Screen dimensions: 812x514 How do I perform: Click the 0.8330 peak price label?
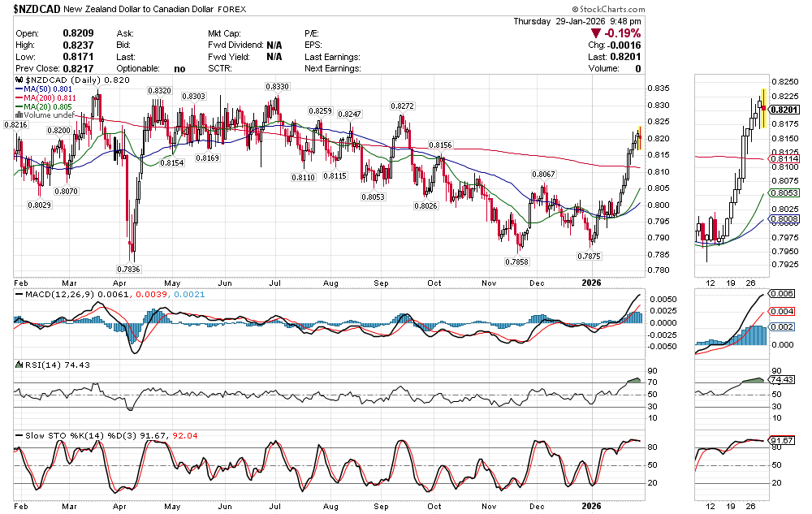click(278, 86)
